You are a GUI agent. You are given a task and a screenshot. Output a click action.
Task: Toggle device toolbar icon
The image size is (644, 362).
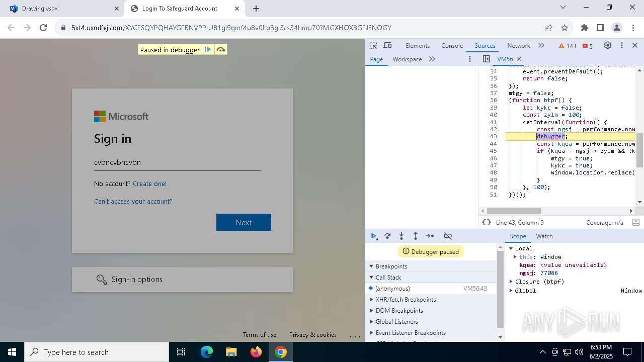tap(387, 45)
